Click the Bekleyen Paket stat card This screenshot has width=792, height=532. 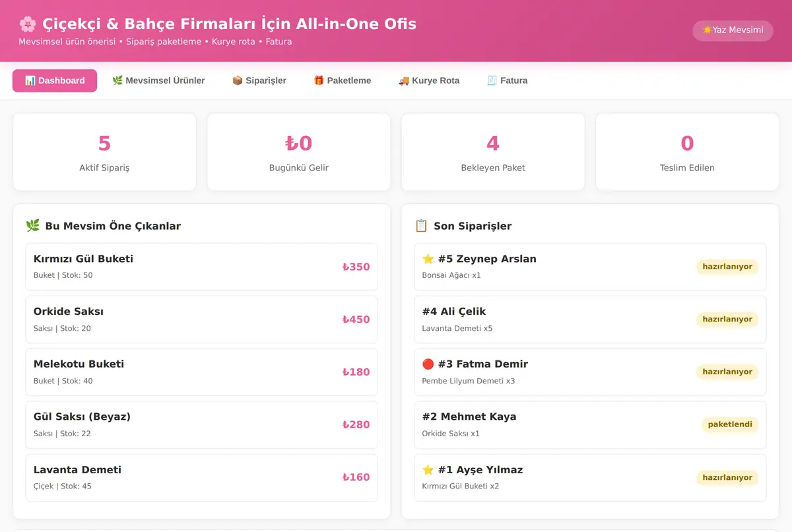(x=493, y=152)
